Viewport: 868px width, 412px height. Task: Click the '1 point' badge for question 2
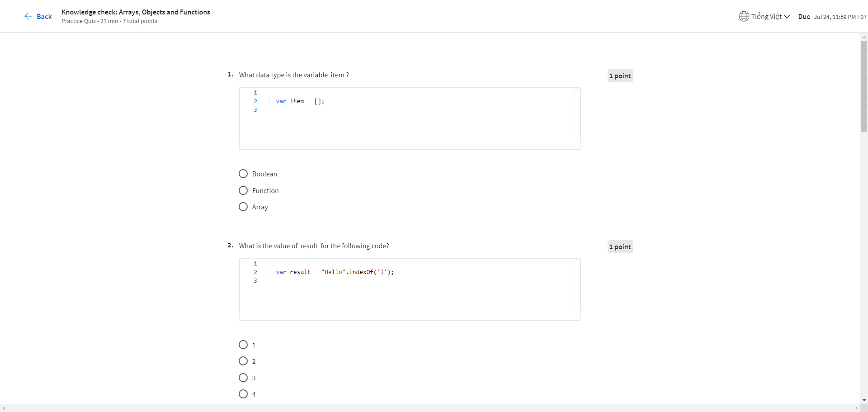(x=620, y=247)
